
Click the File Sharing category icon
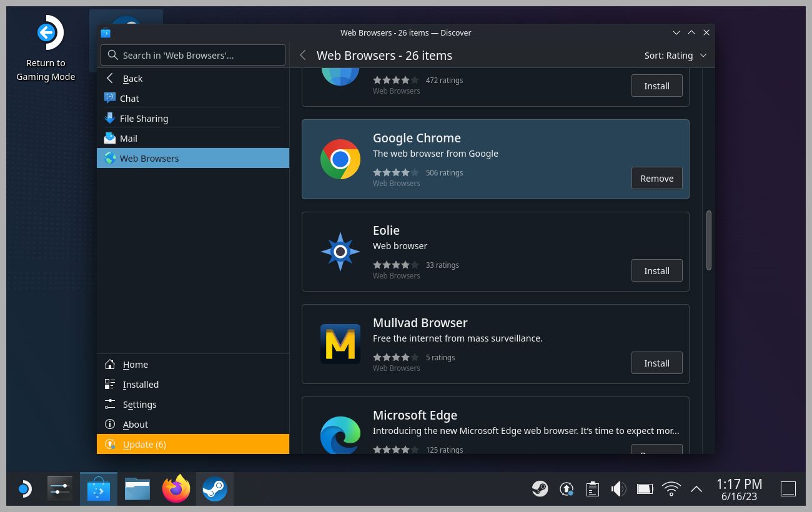(x=110, y=118)
